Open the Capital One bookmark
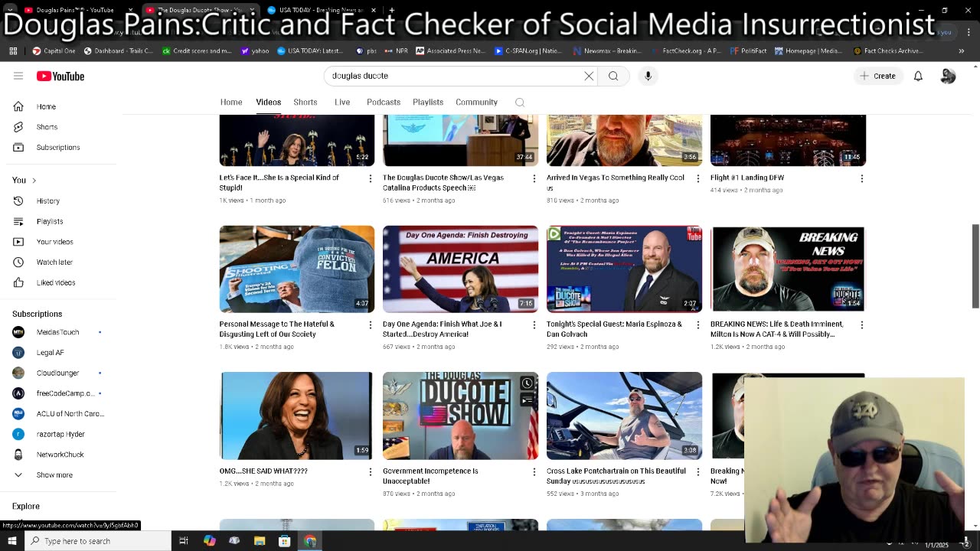This screenshot has width=980, height=551. point(54,51)
